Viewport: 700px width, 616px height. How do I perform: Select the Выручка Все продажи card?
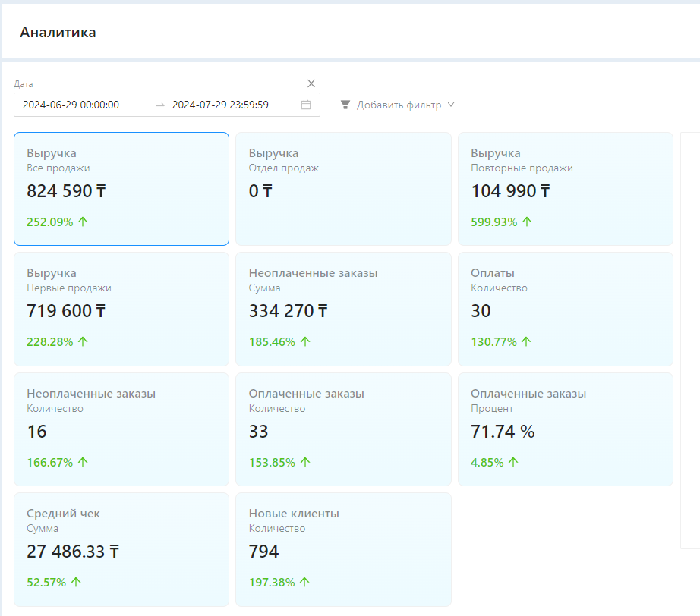[x=121, y=189]
